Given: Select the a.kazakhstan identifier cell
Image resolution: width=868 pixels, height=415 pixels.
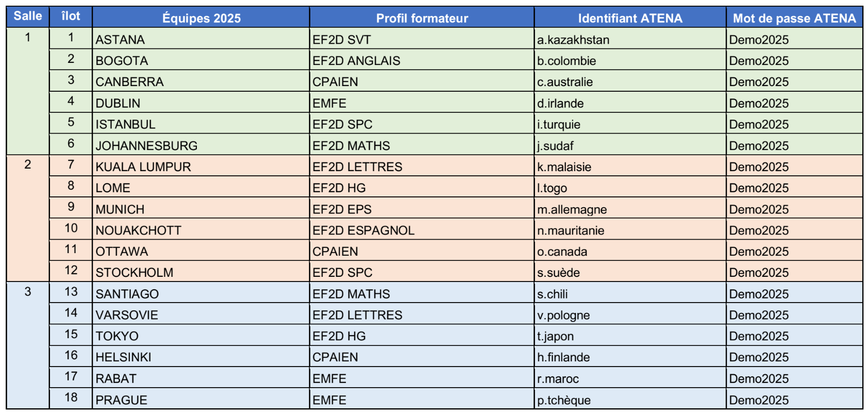Looking at the screenshot, I should pyautogui.click(x=630, y=39).
